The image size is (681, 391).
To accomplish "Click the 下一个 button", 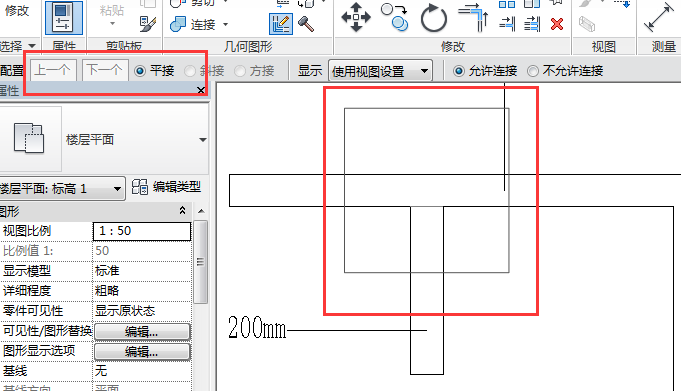I will (x=105, y=70).
